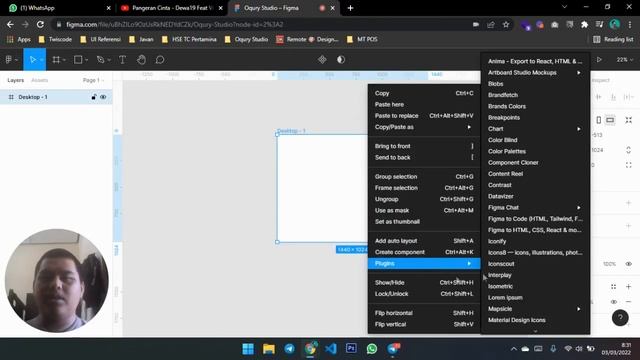Select the Pen tool
Screen dimensions: 640x360
point(100,60)
